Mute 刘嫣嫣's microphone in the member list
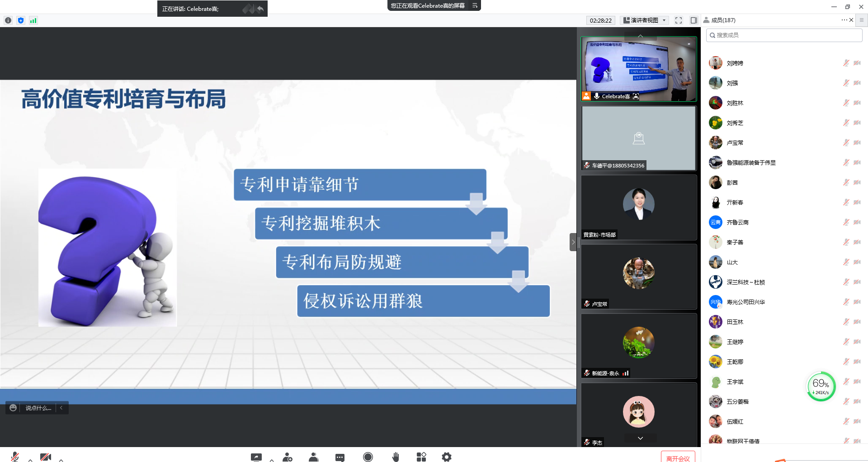This screenshot has width=868, height=462. tap(845, 63)
